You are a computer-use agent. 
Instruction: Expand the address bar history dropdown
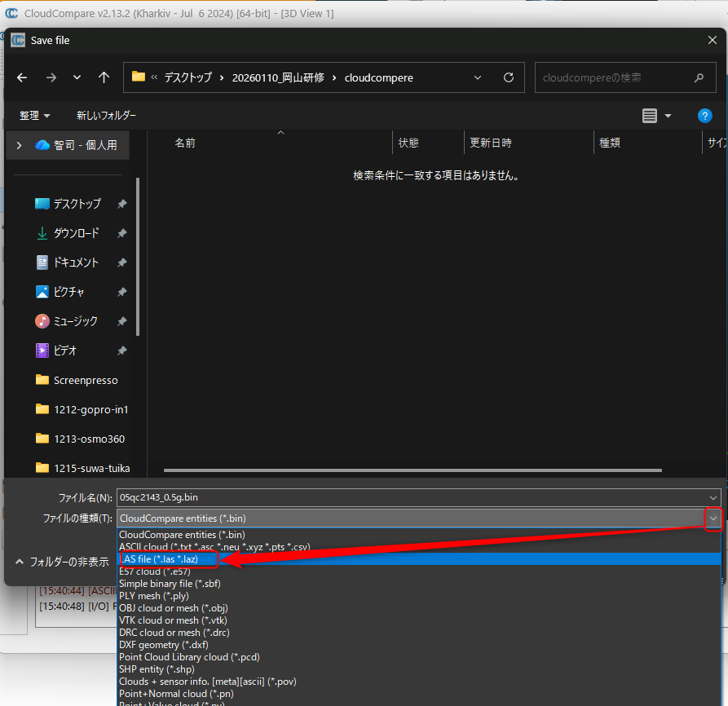[478, 77]
